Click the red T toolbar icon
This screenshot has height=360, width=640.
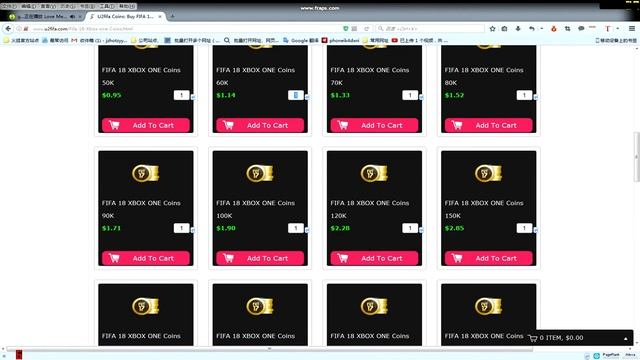pos(607,29)
